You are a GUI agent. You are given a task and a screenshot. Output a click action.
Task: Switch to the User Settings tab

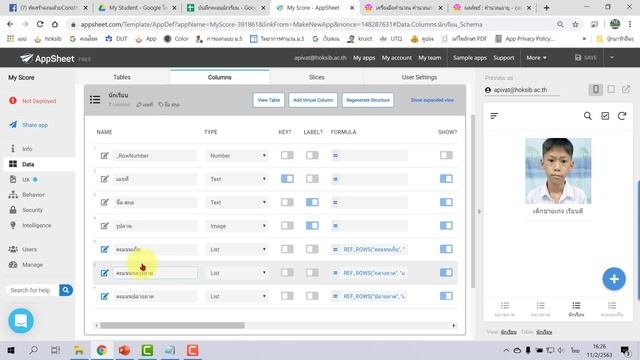point(419,77)
